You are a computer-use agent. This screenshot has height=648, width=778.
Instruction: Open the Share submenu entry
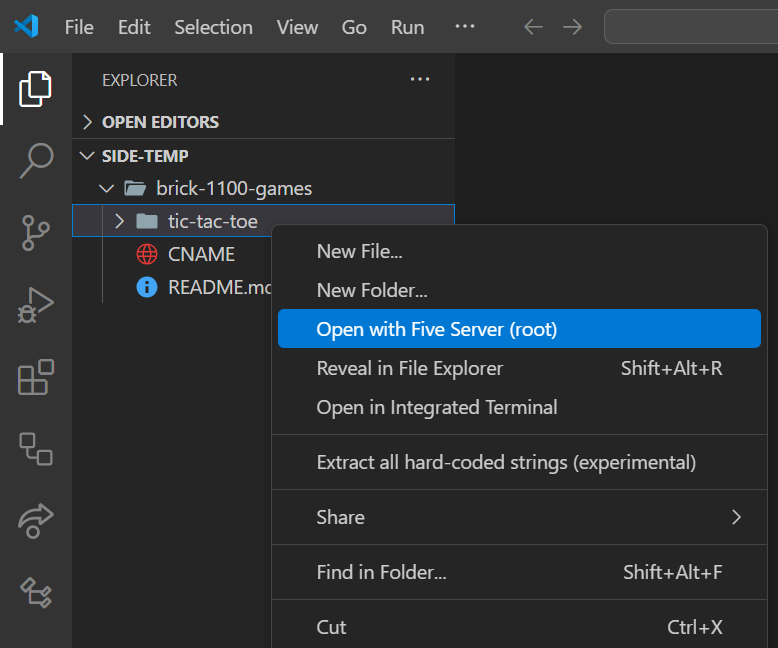519,518
